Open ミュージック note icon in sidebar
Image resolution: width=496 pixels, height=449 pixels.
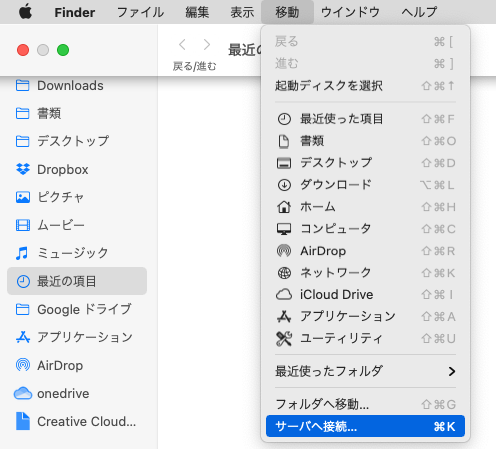(x=22, y=253)
